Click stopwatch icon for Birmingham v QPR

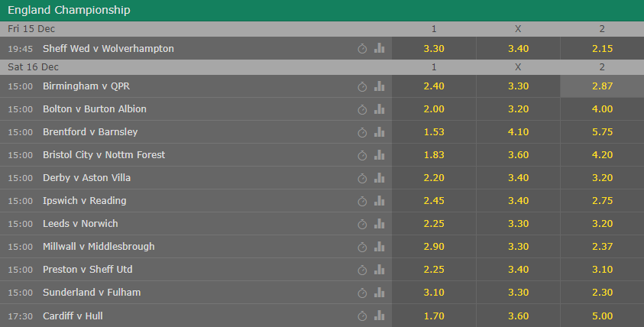pos(362,86)
